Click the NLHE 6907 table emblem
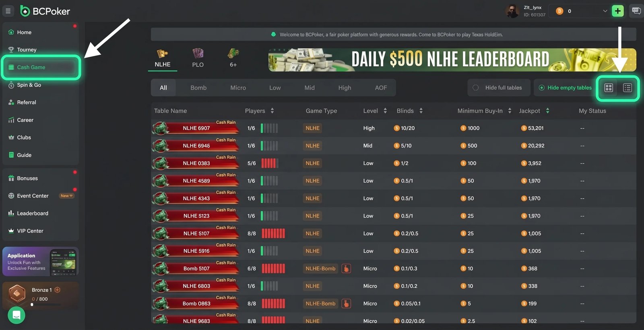644x330 pixels. (160, 128)
